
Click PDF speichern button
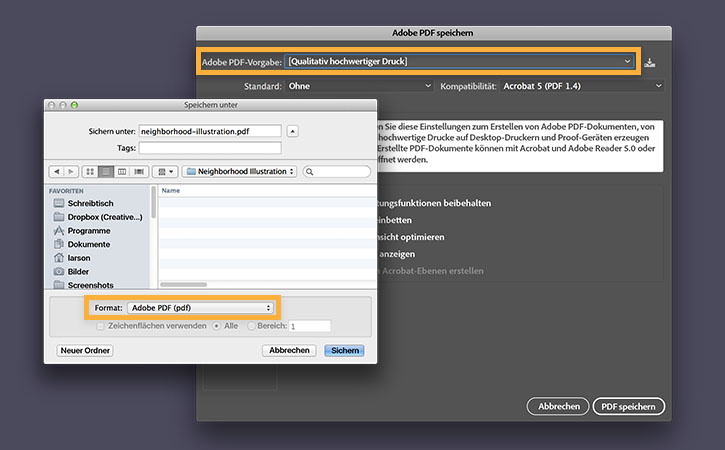pyautogui.click(x=628, y=407)
